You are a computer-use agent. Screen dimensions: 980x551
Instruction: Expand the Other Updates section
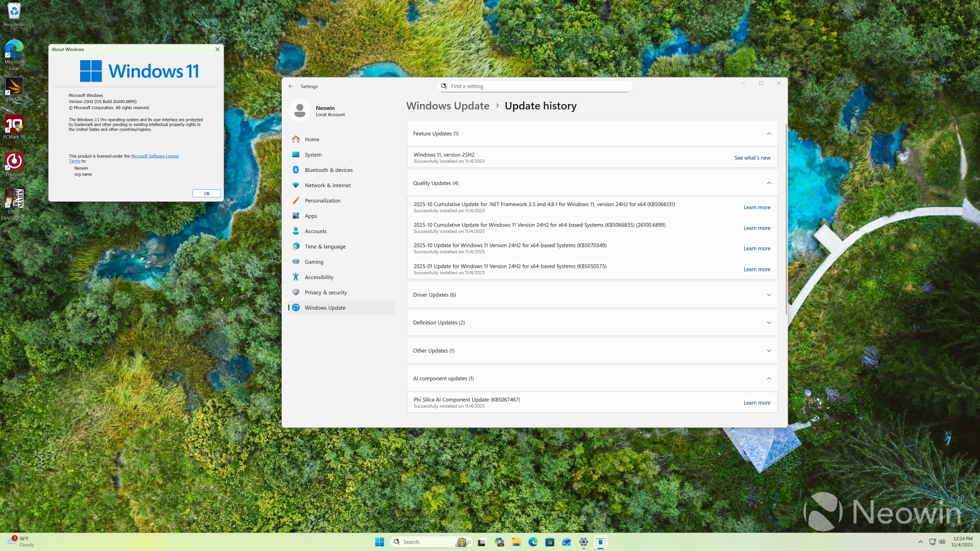pos(769,351)
